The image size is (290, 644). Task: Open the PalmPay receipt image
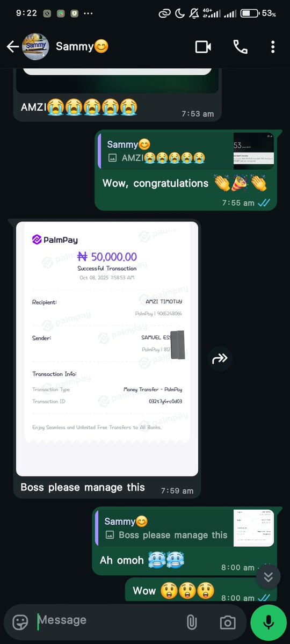pos(107,349)
